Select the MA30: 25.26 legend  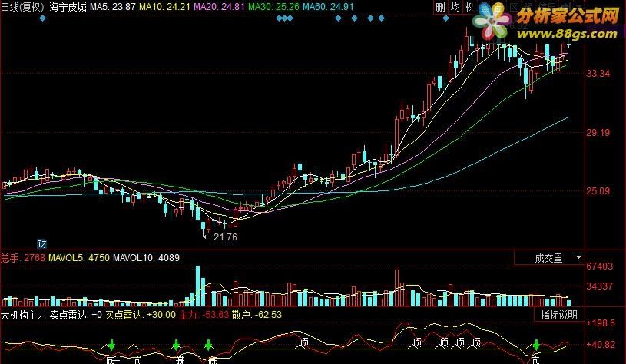tap(273, 7)
